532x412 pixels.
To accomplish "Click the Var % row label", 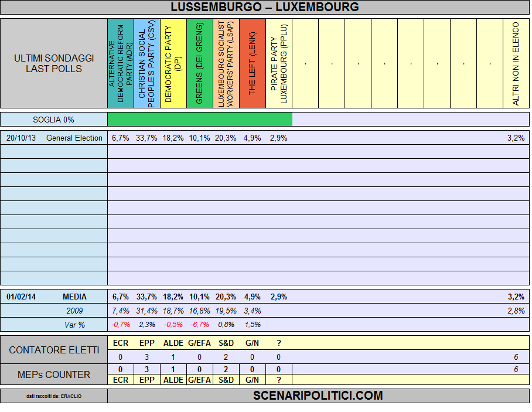I will (x=74, y=325).
